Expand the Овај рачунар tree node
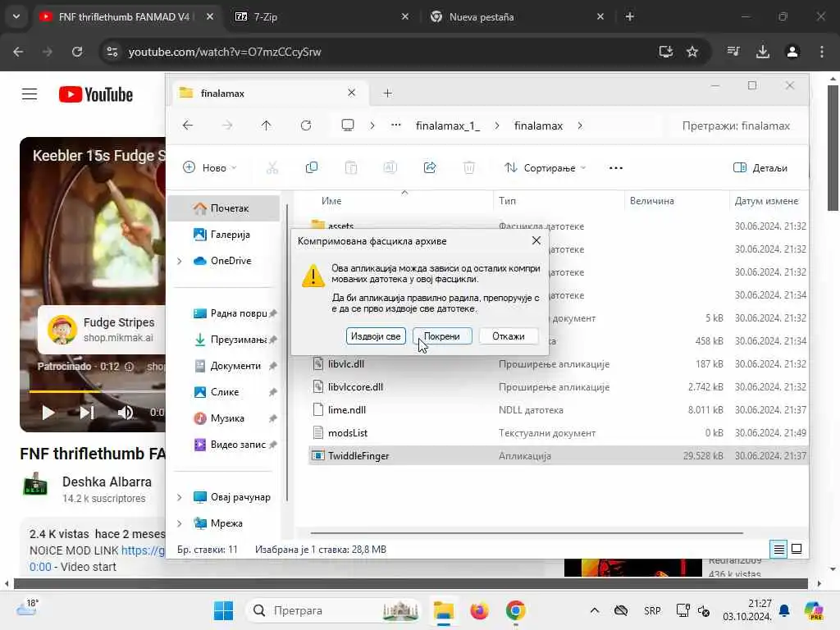The width and height of the screenshot is (840, 630). (x=180, y=497)
